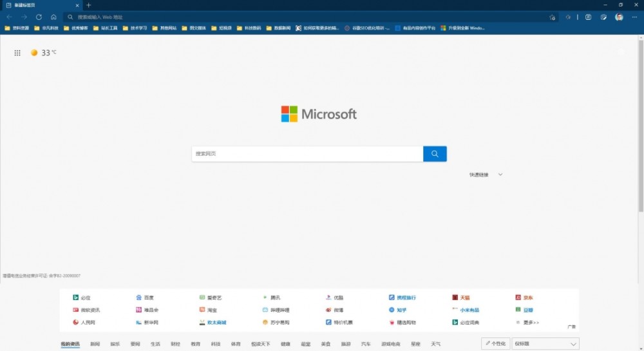Screen dimensions: 644x351
Task: Open the 技术学习 bookmarks folder
Action: pyautogui.click(x=135, y=28)
